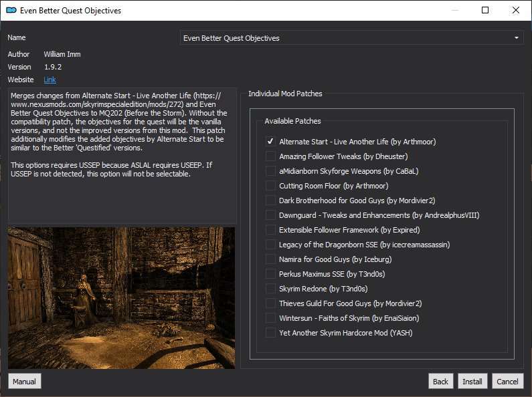Click the 'Available Patches' group label
The height and width of the screenshot is (397, 532).
pyautogui.click(x=292, y=121)
